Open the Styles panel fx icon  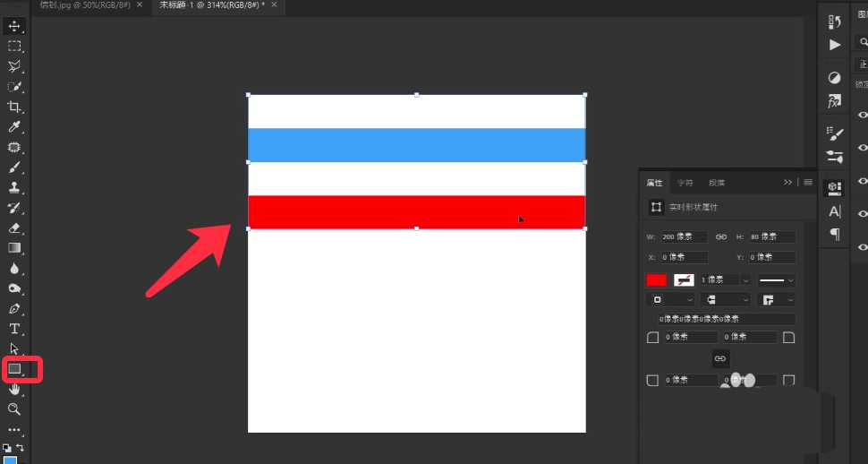click(x=834, y=101)
